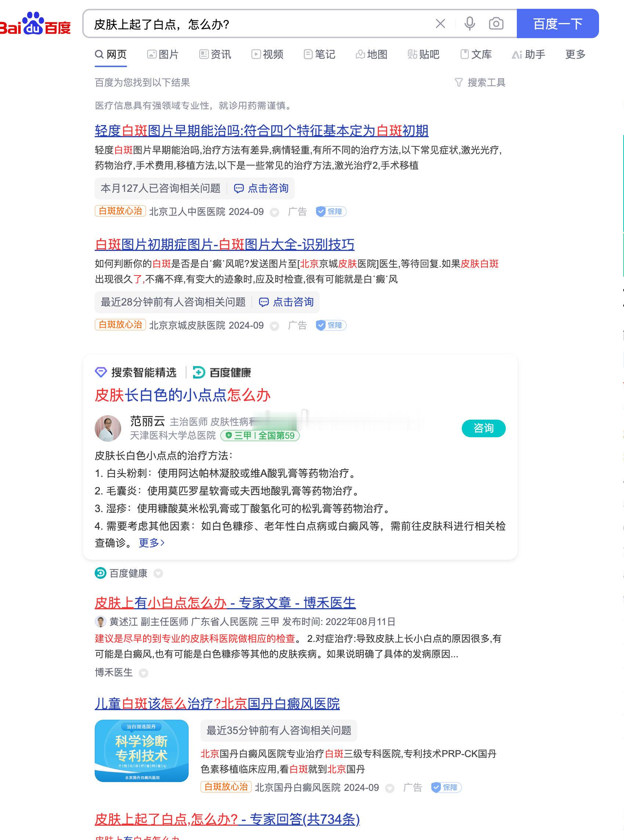
Task: Open the 文库 tab
Action: click(476, 55)
